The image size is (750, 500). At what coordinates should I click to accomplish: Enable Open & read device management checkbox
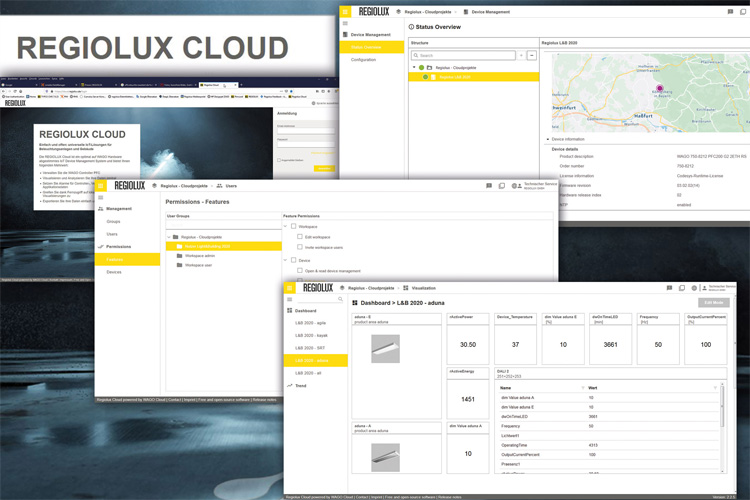(x=300, y=271)
